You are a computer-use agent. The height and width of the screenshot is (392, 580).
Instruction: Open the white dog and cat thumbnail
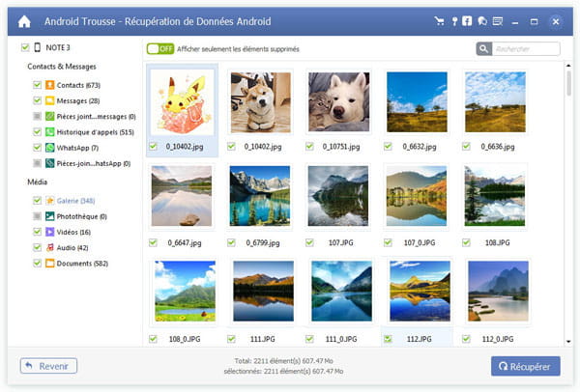[339, 102]
